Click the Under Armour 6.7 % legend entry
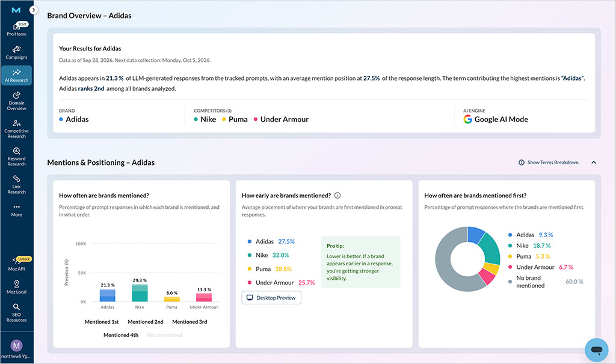 click(x=541, y=267)
